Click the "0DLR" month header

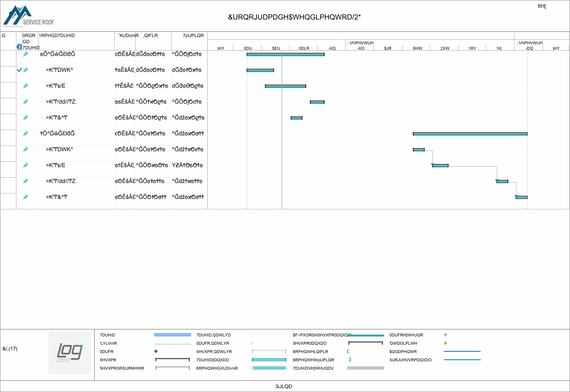coord(304,48)
